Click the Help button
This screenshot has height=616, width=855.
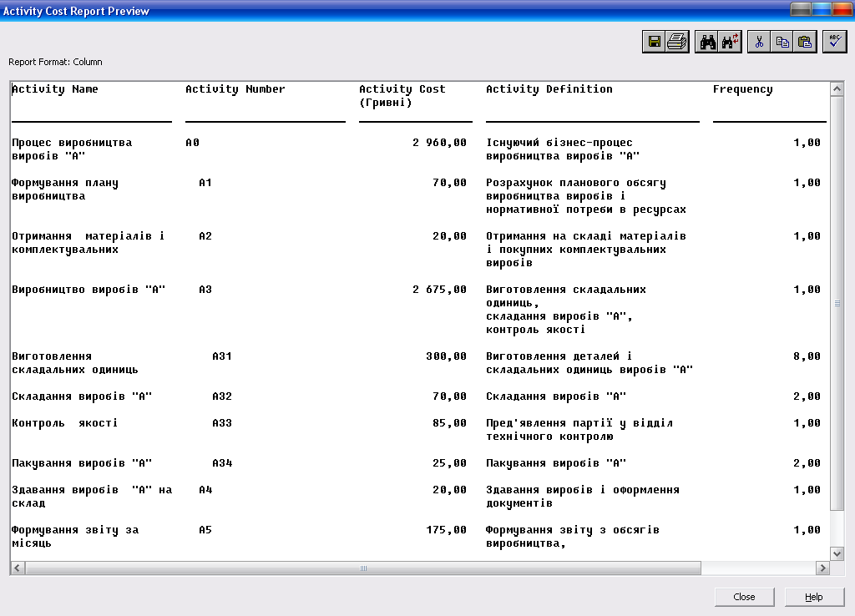(813, 597)
